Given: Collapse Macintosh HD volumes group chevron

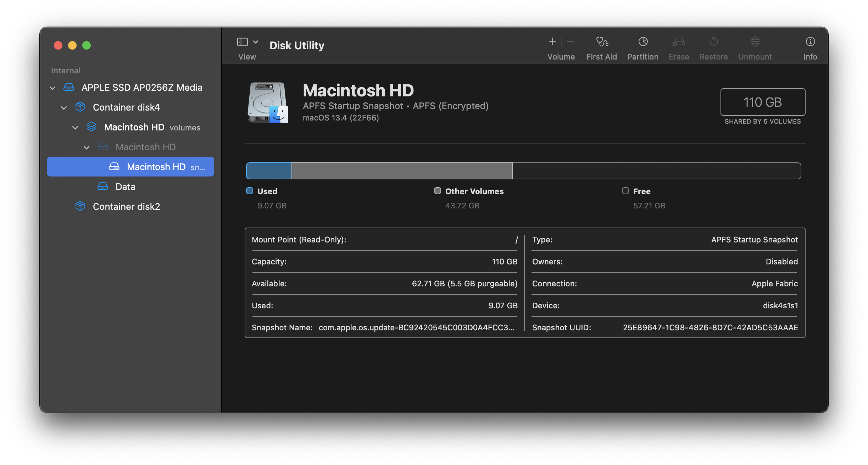Looking at the screenshot, I should click(75, 128).
